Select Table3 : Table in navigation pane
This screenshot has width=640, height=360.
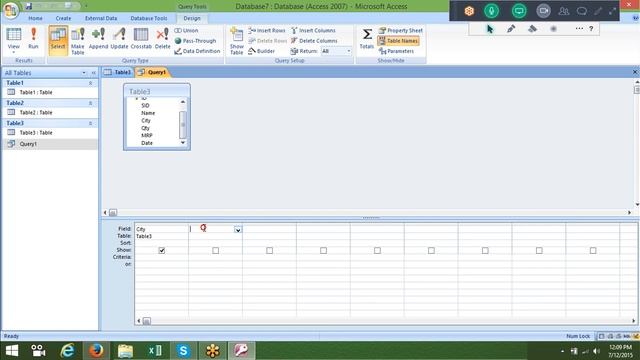[x=50, y=133]
